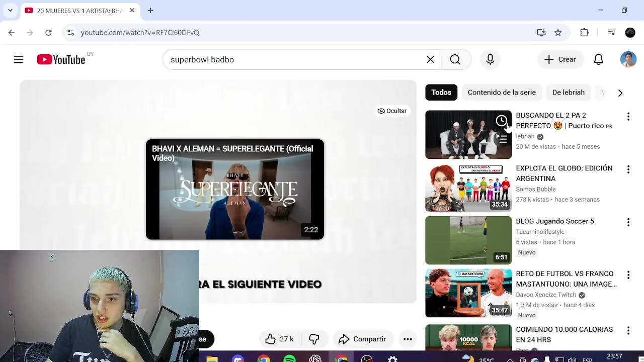Open options for 'BUSCANDO EL 2 PA 2'
644x362 pixels.
click(x=628, y=117)
